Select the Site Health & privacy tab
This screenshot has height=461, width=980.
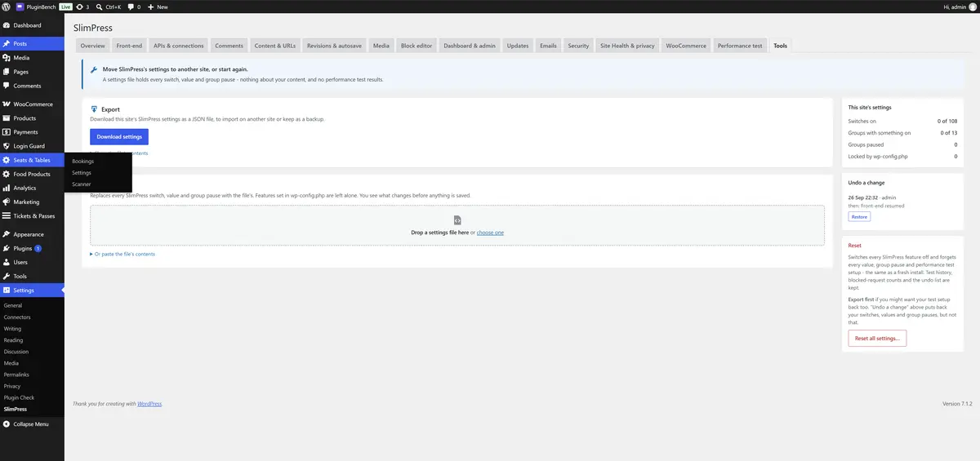pos(627,46)
